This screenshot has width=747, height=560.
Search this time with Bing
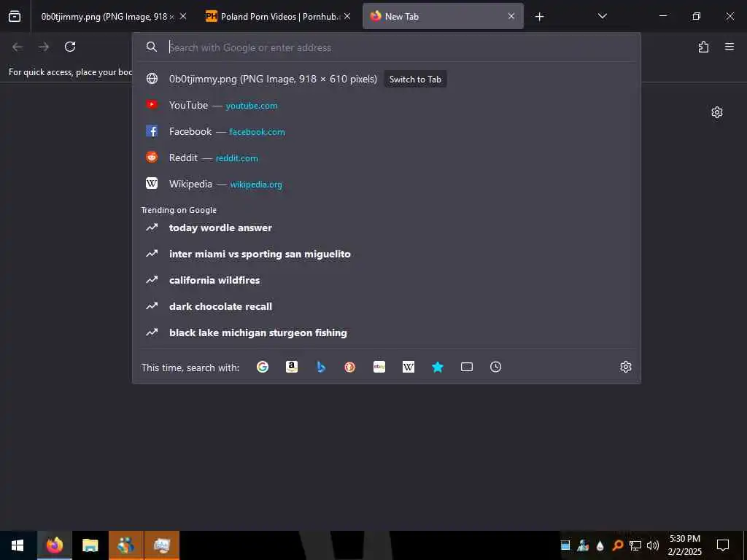click(321, 367)
